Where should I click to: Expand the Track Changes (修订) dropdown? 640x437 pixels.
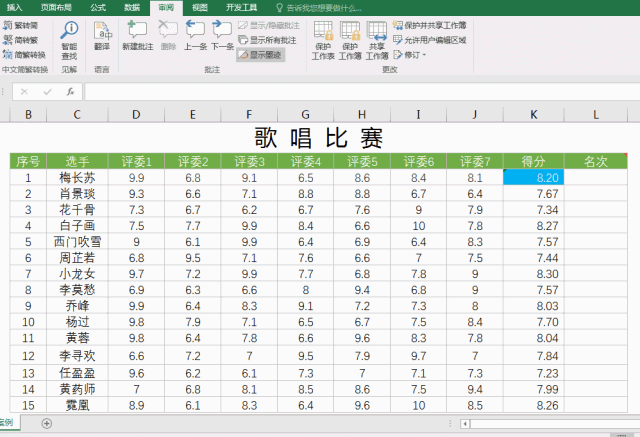[410, 55]
